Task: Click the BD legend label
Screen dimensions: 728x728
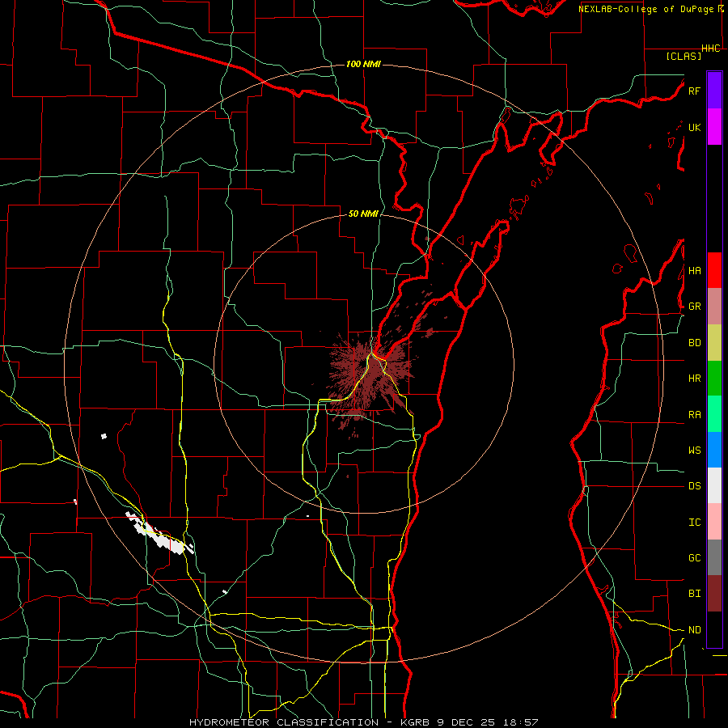Action: (694, 343)
